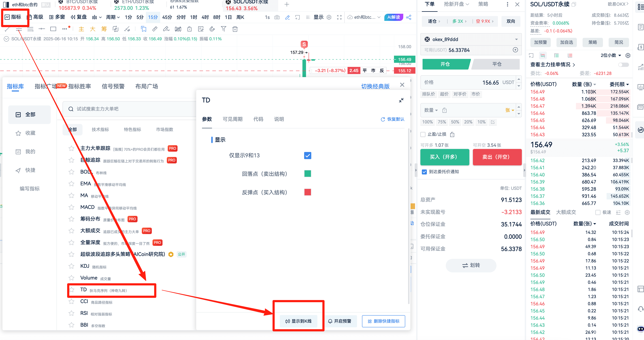The height and width of the screenshot is (340, 644).
Task: Start 复盘 replay mode
Action: 79,17
